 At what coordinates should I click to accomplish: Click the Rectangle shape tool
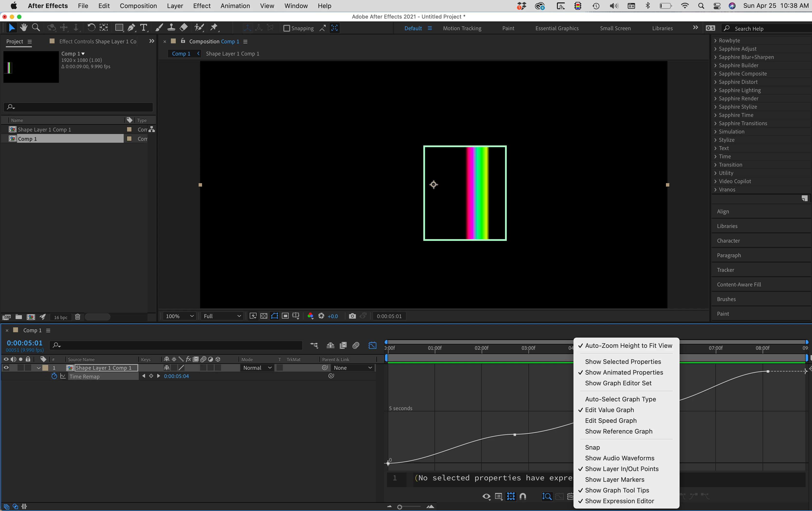[x=119, y=28]
